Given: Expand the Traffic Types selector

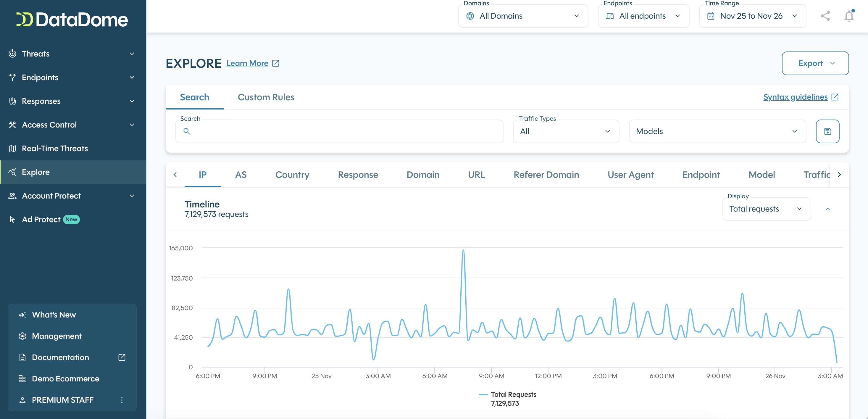Looking at the screenshot, I should [x=566, y=131].
